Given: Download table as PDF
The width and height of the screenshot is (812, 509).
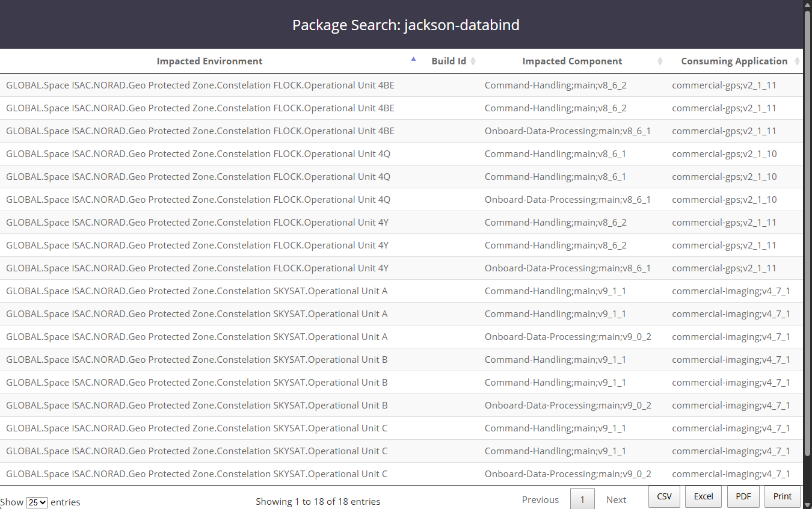Looking at the screenshot, I should point(743,496).
